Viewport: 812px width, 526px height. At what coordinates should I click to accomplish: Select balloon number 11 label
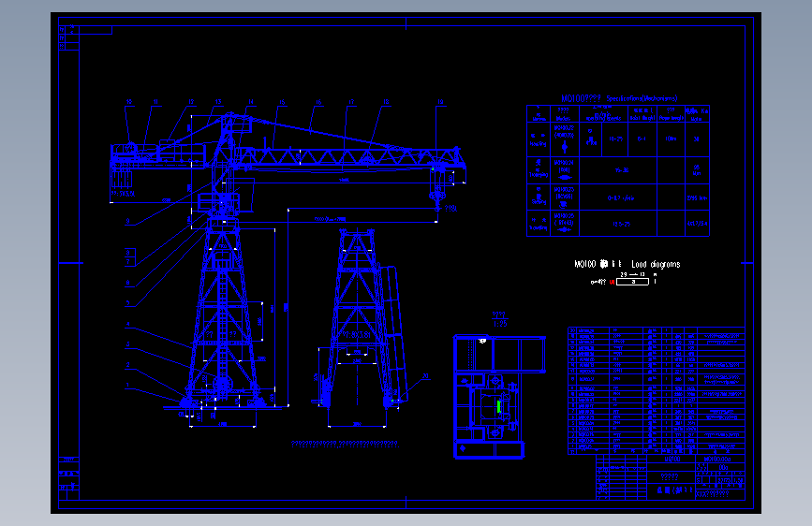pyautogui.click(x=155, y=102)
